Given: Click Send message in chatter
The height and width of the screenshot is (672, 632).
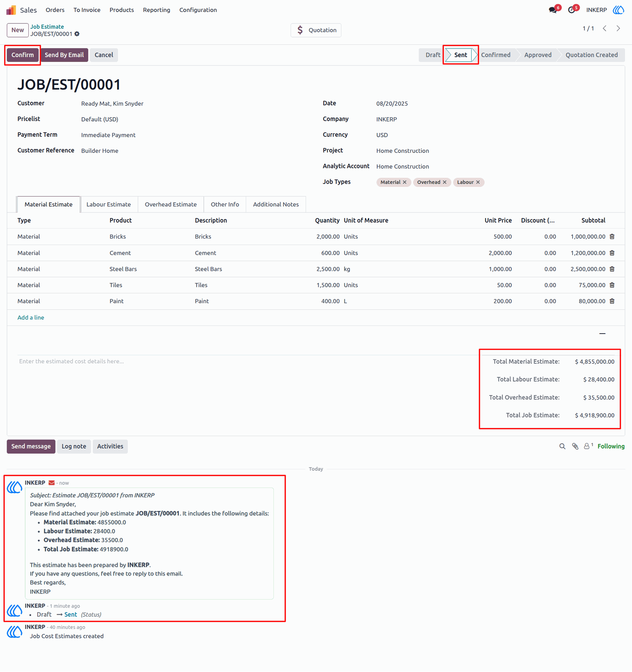Looking at the screenshot, I should click(x=31, y=446).
